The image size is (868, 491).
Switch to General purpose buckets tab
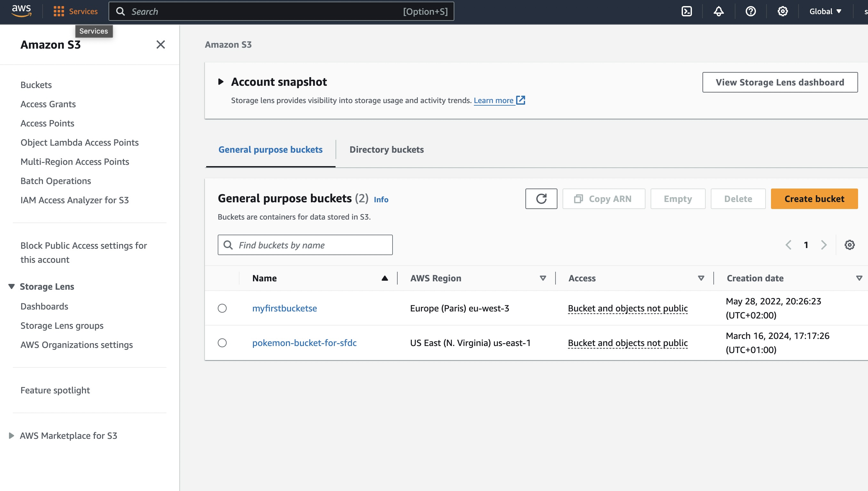tap(271, 149)
